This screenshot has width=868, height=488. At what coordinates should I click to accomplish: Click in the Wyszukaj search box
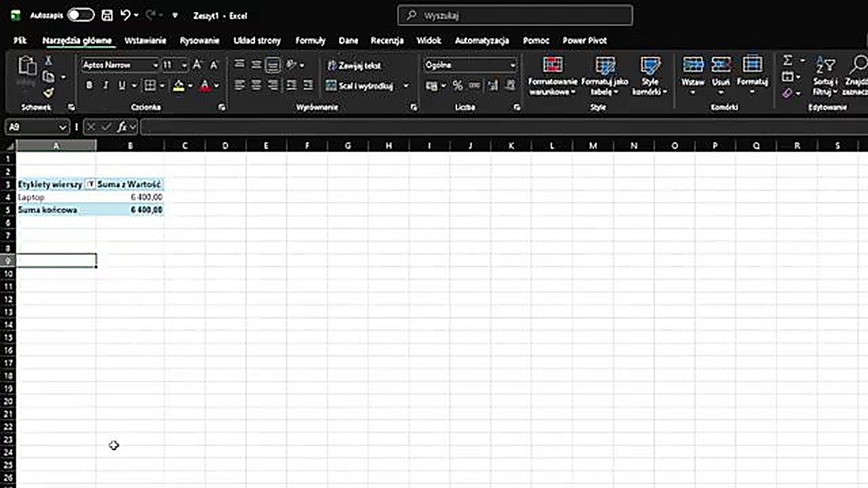(515, 16)
